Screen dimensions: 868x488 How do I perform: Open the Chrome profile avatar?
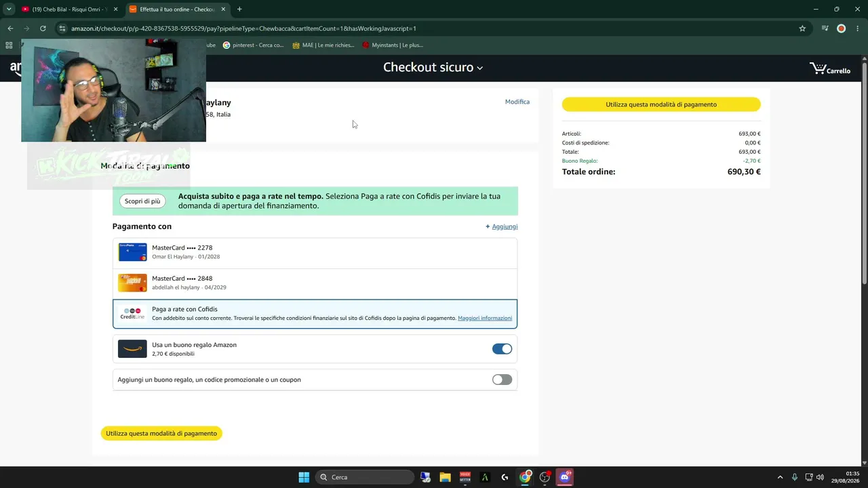pos(841,28)
